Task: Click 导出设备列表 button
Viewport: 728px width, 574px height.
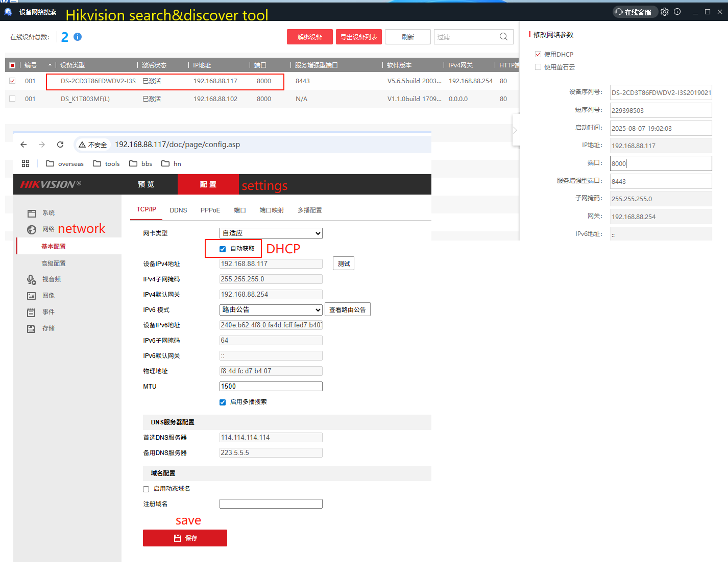Action: coord(359,37)
